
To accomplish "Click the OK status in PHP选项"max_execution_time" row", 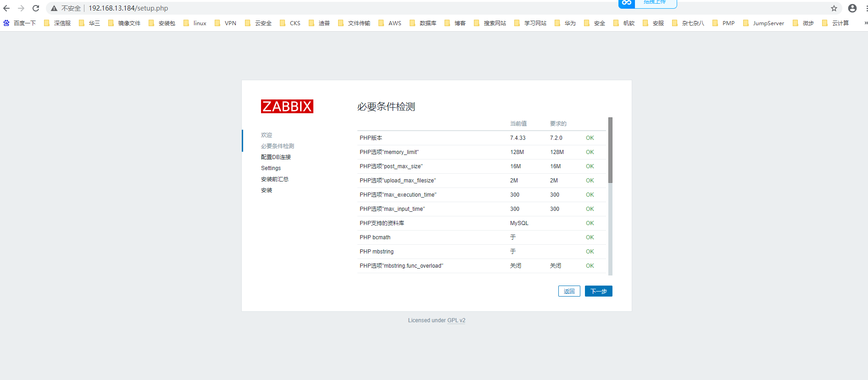I will click(x=590, y=195).
